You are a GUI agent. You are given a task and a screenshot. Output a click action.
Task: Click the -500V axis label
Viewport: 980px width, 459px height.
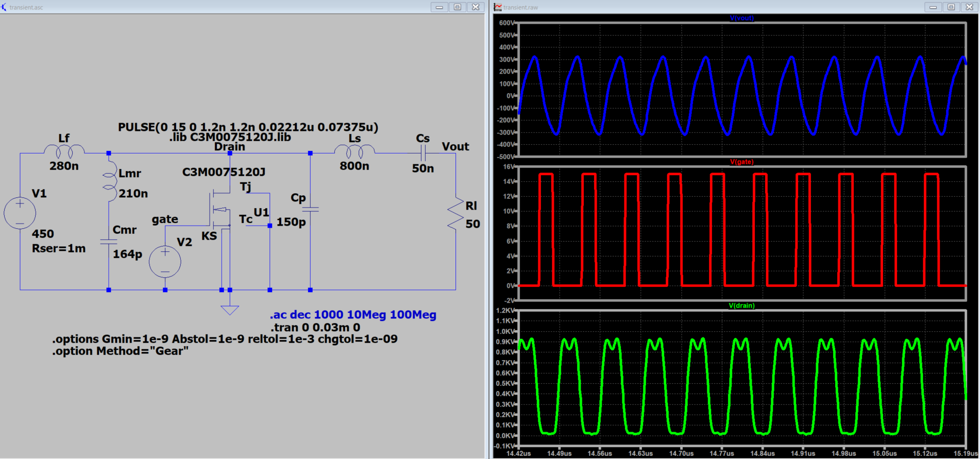pyautogui.click(x=506, y=157)
